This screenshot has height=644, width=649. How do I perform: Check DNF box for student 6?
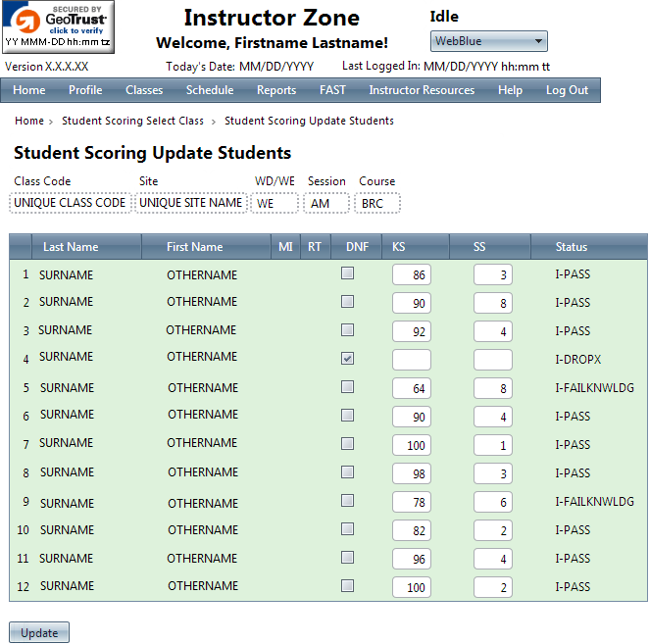(x=347, y=416)
